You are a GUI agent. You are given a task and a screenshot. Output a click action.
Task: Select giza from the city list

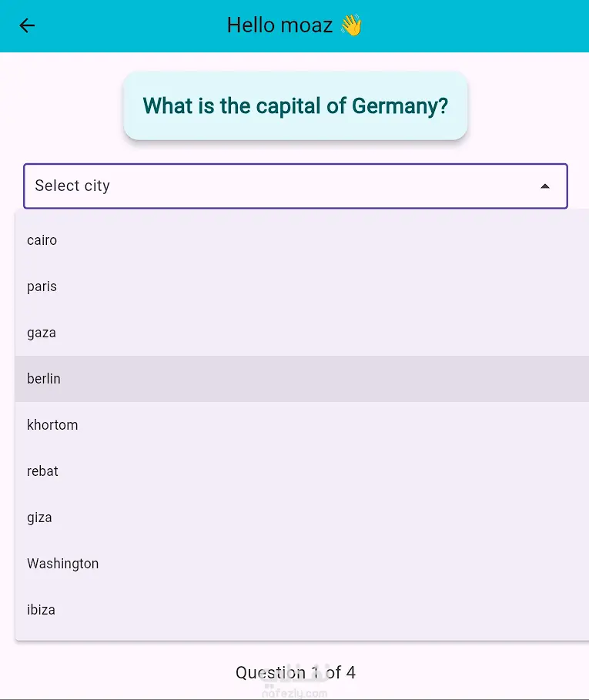(x=39, y=517)
